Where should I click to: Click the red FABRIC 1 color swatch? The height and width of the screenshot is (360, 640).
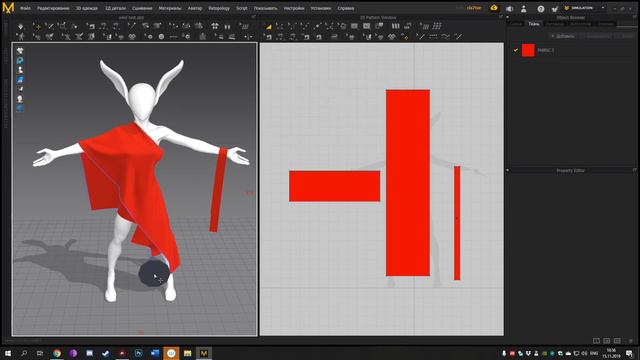[528, 50]
